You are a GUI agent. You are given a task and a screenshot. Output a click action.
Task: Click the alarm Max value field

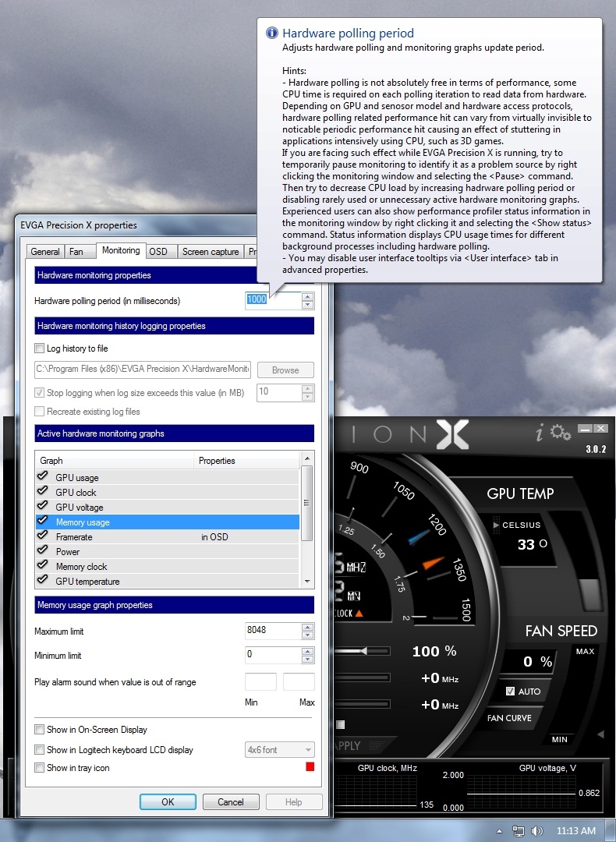click(x=299, y=682)
